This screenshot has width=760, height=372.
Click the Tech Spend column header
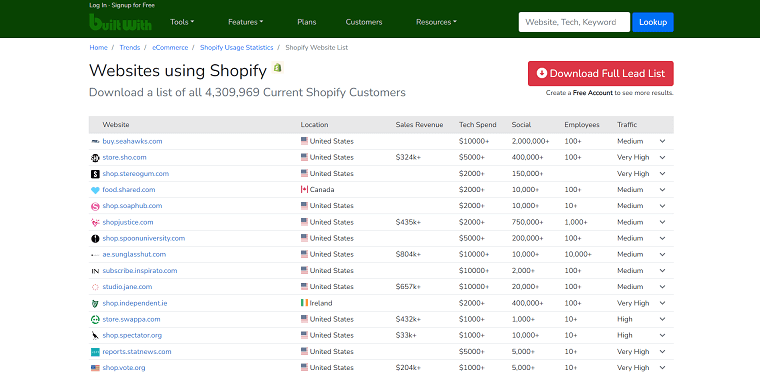pos(477,125)
